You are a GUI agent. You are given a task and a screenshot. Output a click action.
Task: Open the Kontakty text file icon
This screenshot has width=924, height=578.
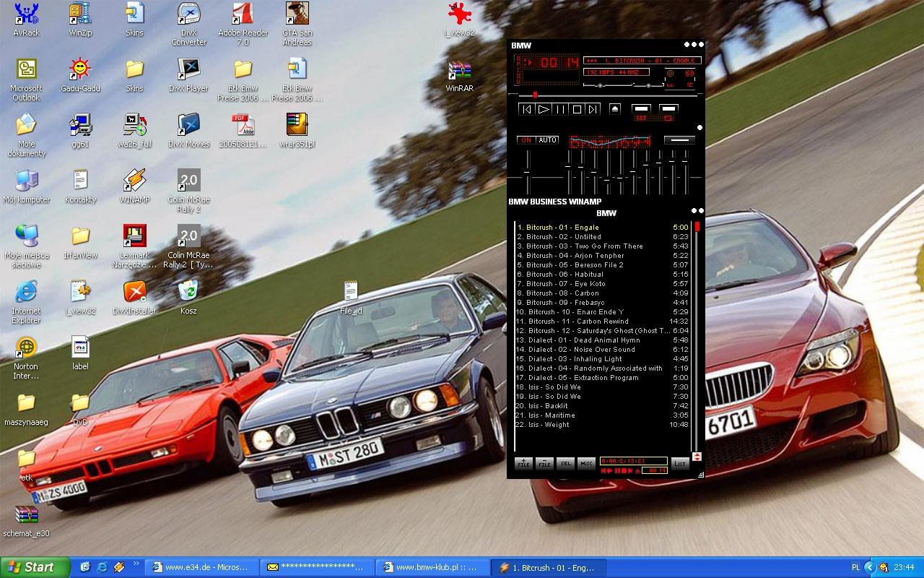pos(80,186)
